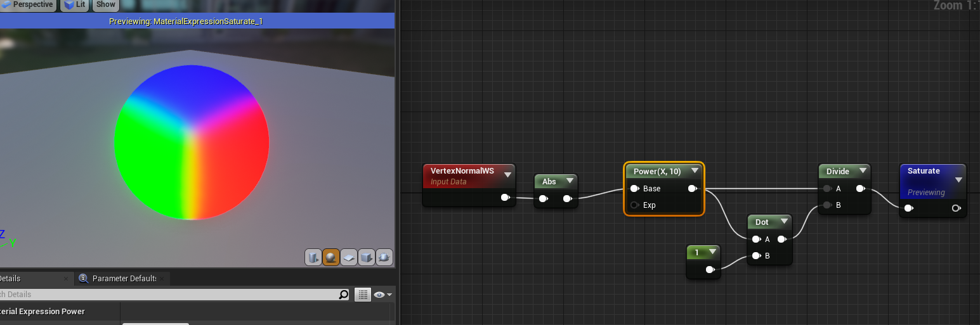Click the Saturate node's output pin
The height and width of the screenshot is (325, 980).
(x=956, y=208)
